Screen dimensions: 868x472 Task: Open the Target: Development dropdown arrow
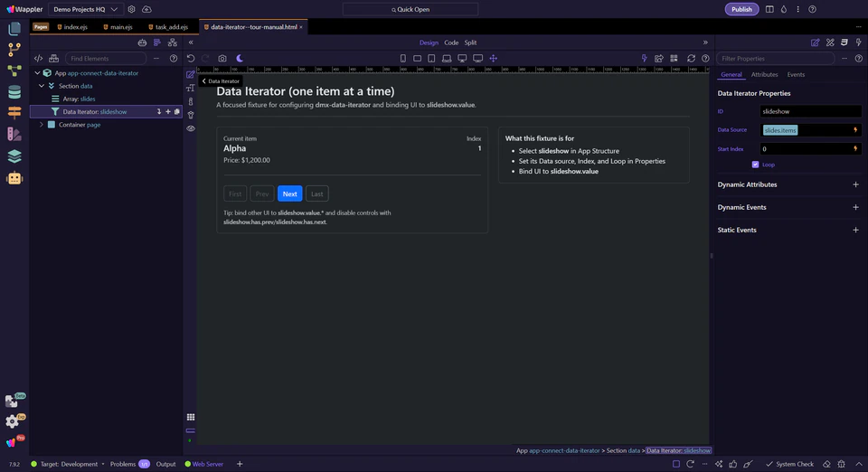(x=103, y=464)
